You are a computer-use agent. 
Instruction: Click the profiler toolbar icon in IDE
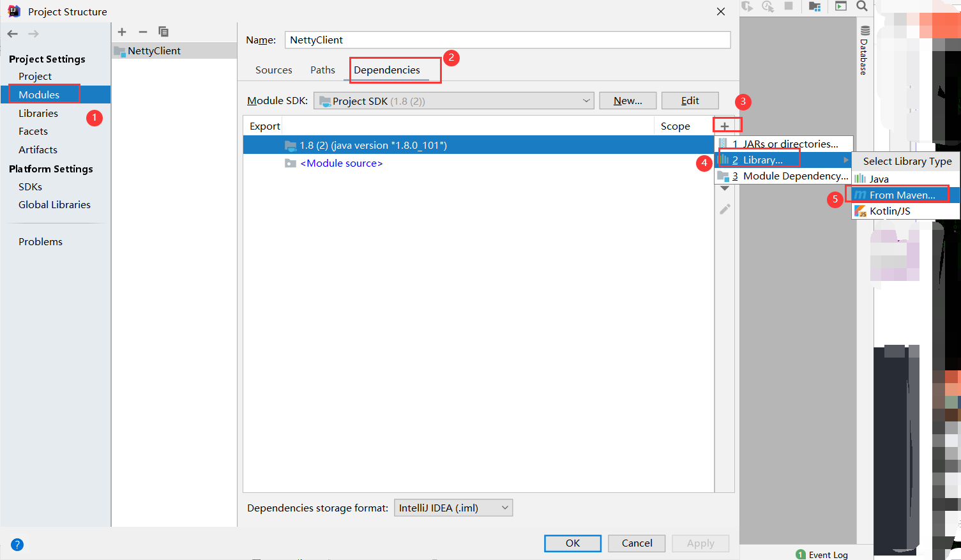point(768,6)
